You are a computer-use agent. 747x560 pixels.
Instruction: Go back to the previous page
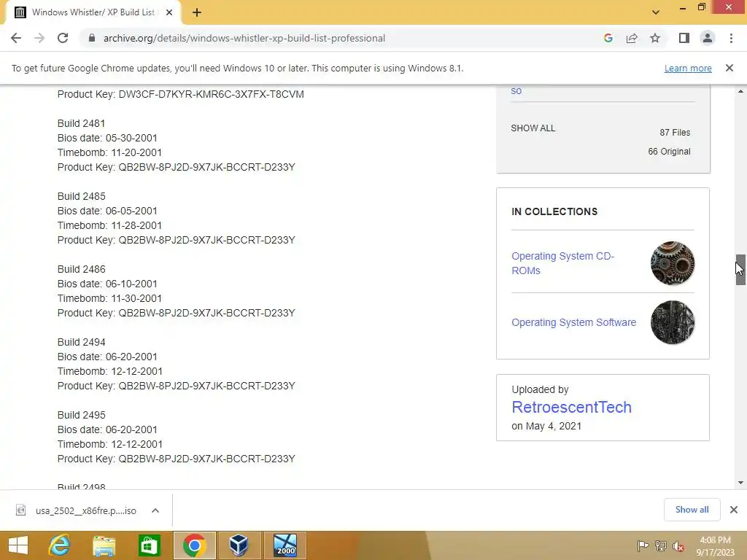pyautogui.click(x=16, y=38)
